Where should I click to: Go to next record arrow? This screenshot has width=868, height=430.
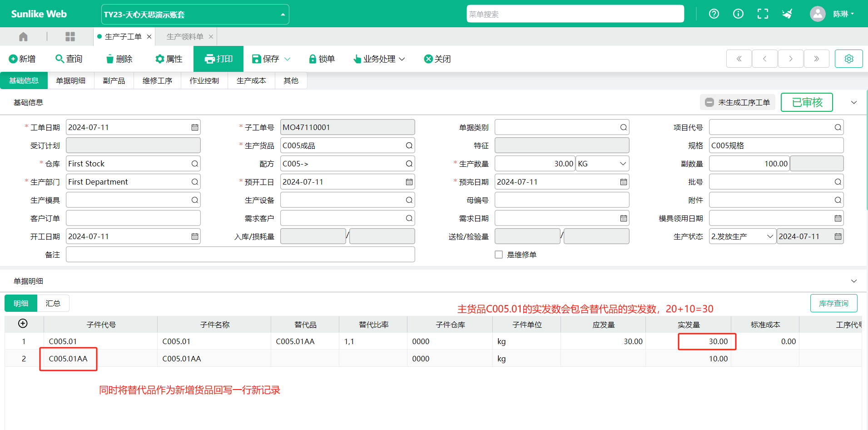click(791, 59)
